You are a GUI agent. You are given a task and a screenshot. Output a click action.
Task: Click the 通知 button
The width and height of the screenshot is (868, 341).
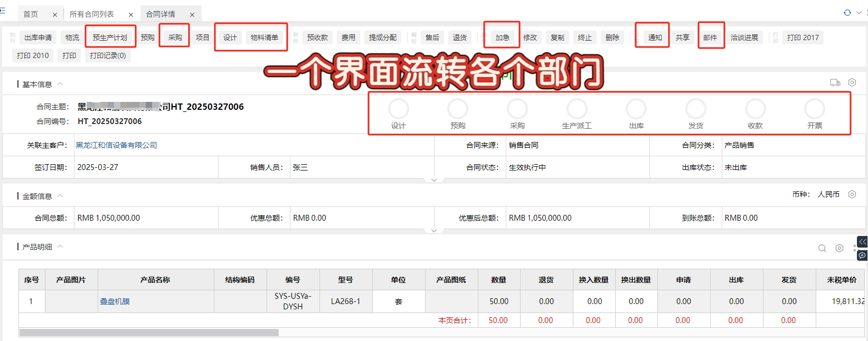tap(655, 37)
